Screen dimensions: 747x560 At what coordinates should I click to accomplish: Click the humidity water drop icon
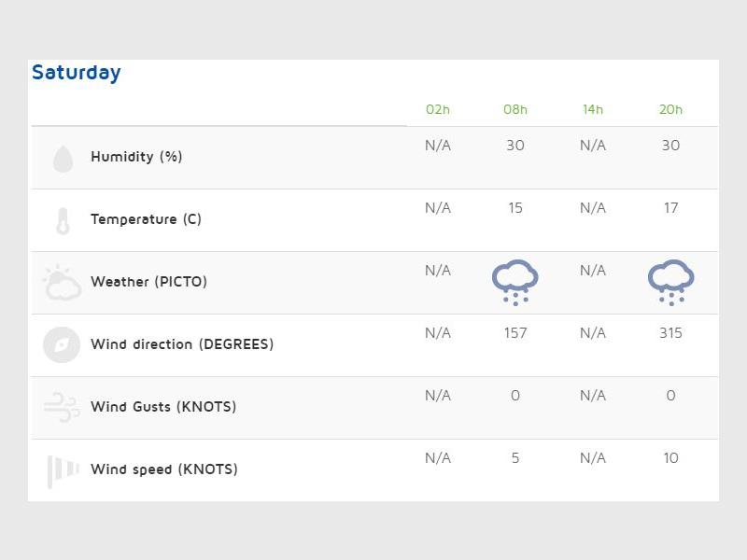[63, 159]
